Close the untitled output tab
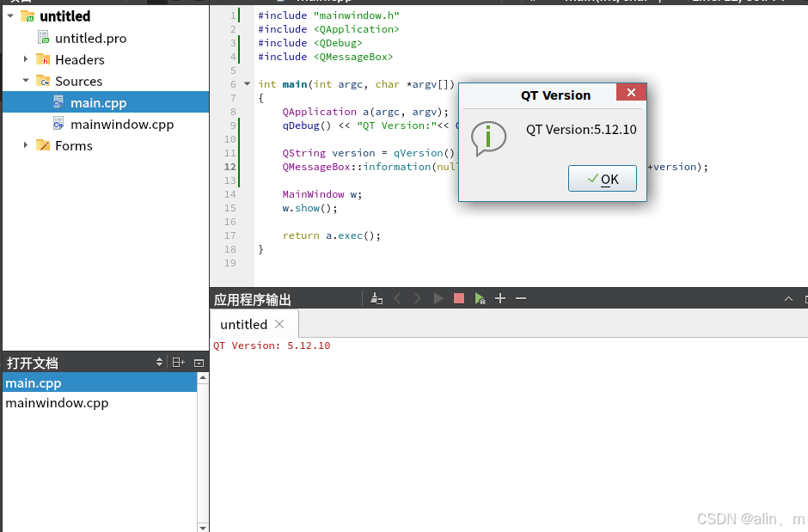This screenshot has width=808, height=532. tap(279, 324)
